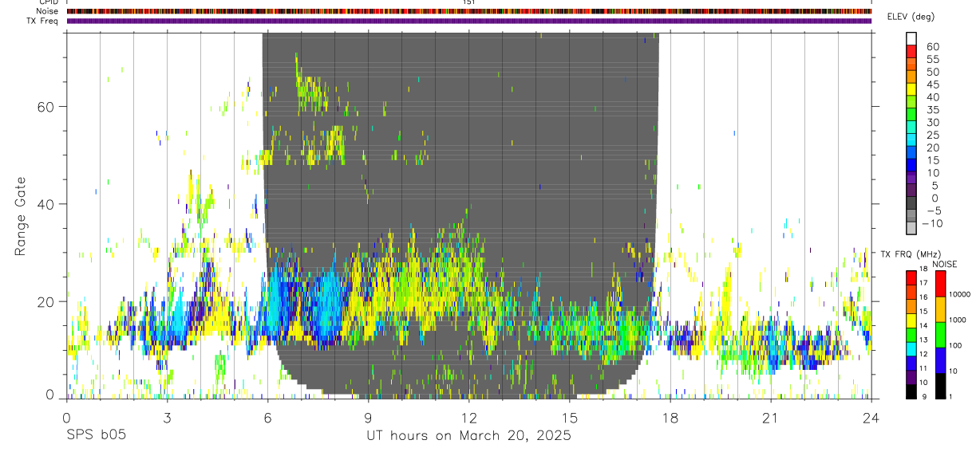
Task: Click the purple TX Freq strip at top
Action: tap(469, 21)
